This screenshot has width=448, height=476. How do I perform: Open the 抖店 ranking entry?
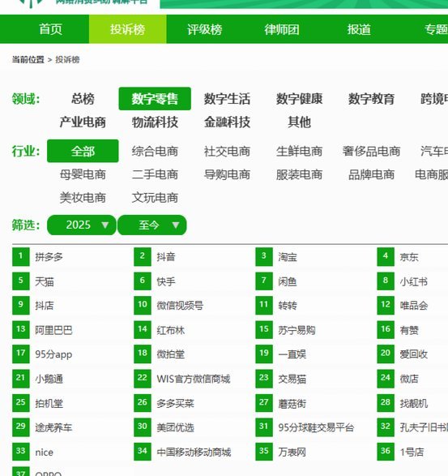click(x=45, y=306)
